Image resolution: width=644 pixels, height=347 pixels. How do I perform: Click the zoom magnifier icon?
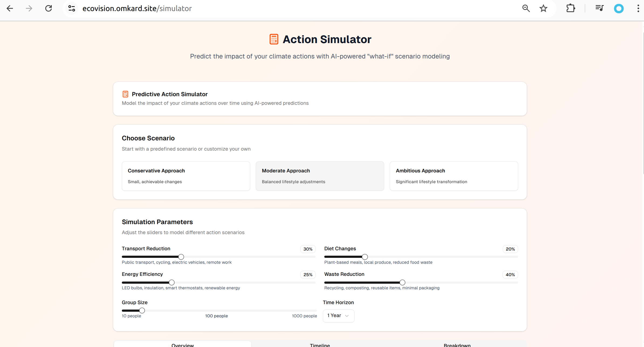click(x=526, y=8)
